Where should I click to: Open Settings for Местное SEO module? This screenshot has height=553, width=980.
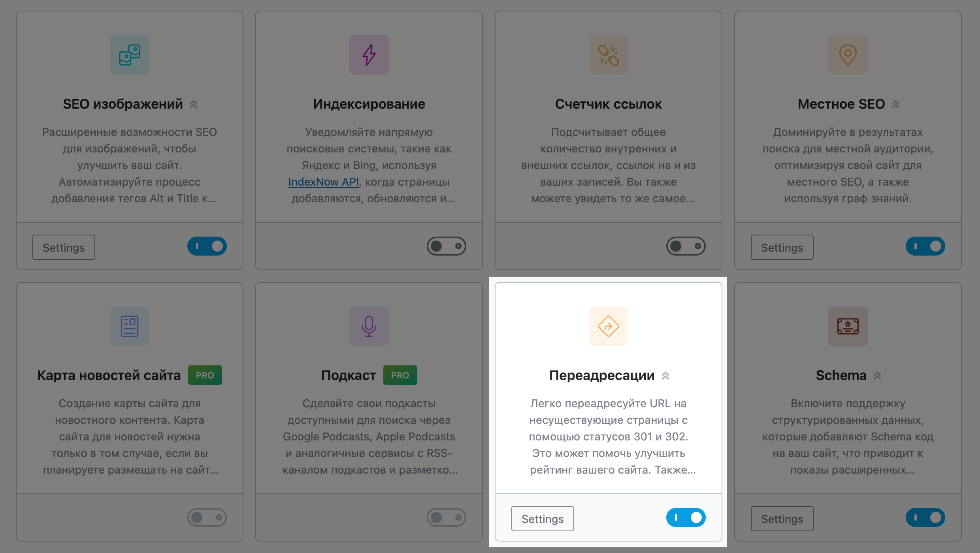point(782,247)
